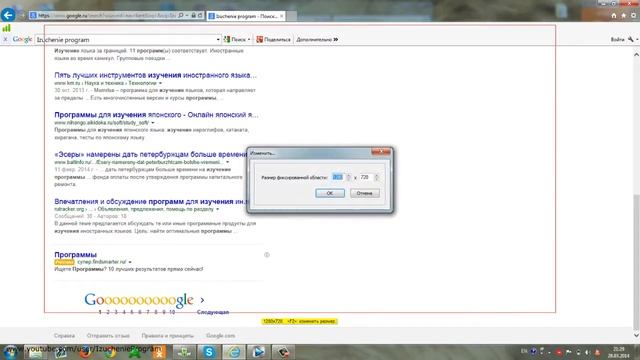The width and height of the screenshot is (640, 360).
Task: Click the Google logo on the toolbar
Action: coord(22,40)
